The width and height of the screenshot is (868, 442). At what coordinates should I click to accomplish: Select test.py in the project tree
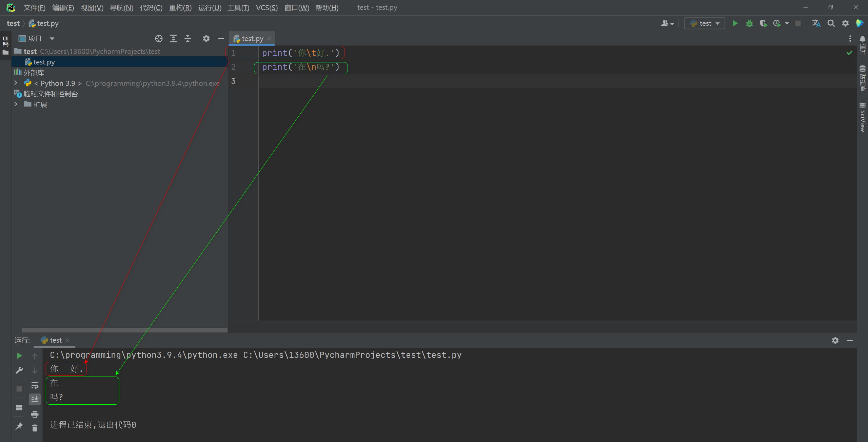coord(44,62)
